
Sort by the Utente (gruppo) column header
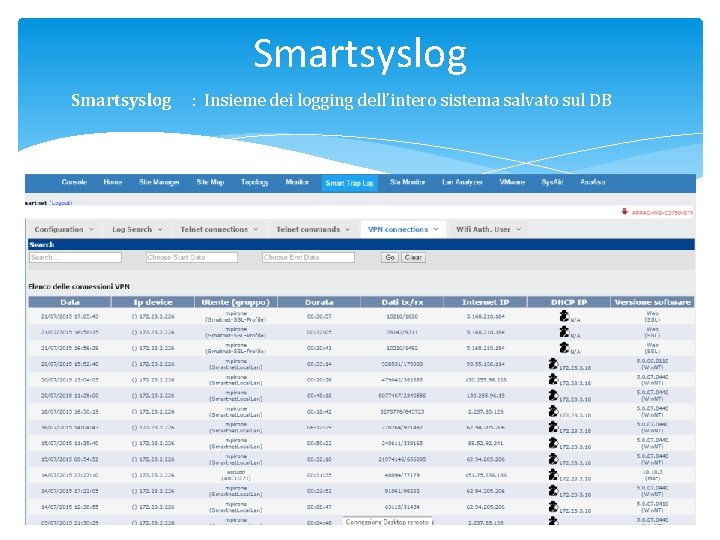pos(236,302)
